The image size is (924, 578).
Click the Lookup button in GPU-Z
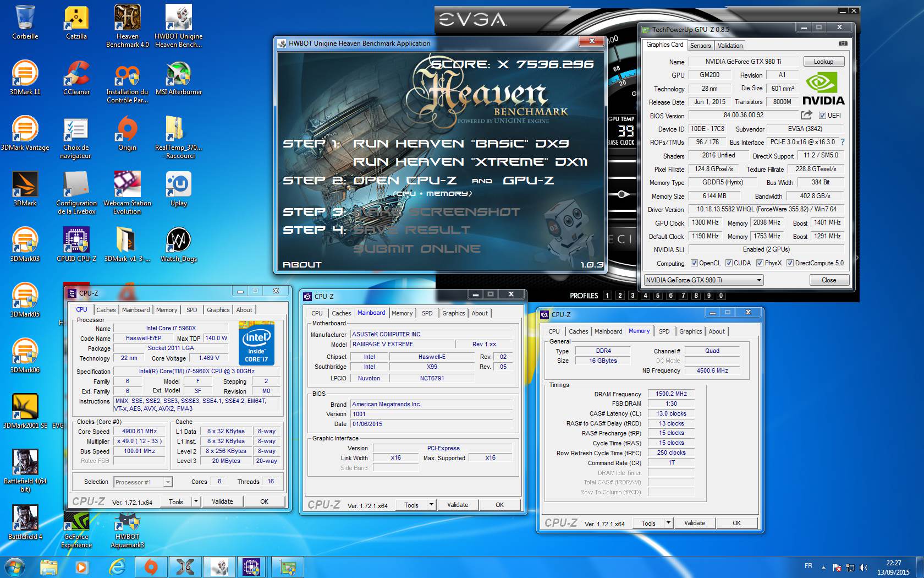823,62
